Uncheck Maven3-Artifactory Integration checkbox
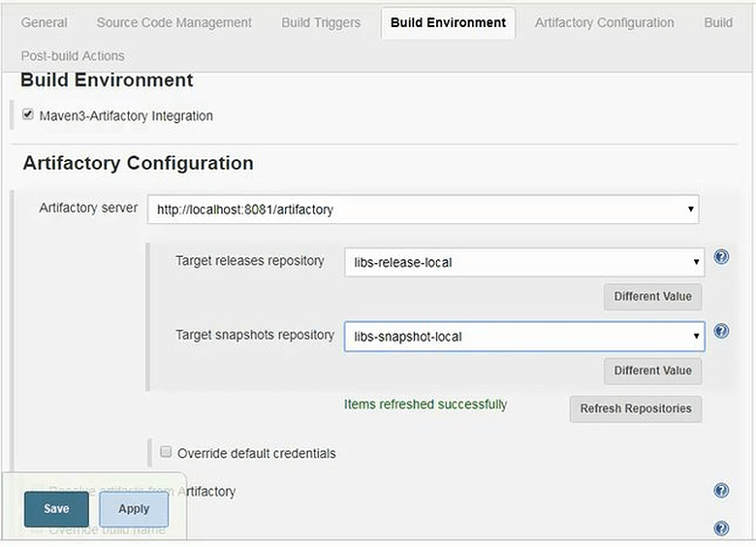756x547 pixels. (x=28, y=114)
